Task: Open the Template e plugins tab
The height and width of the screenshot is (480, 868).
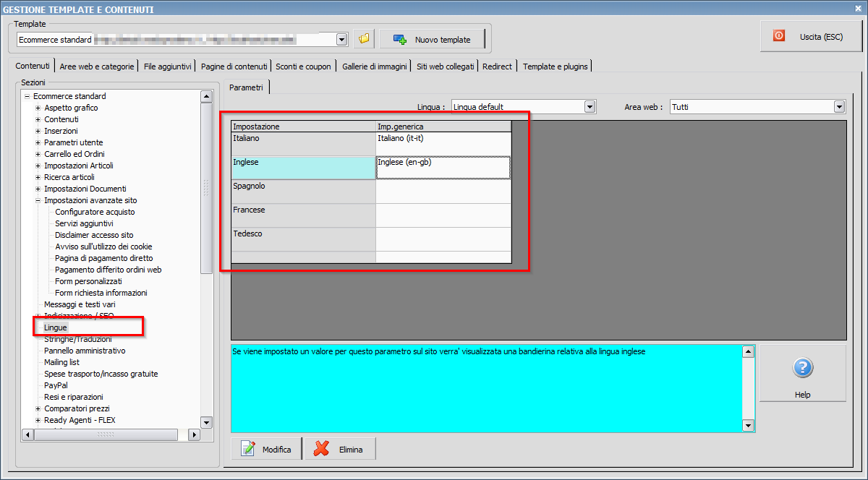Action: point(556,66)
